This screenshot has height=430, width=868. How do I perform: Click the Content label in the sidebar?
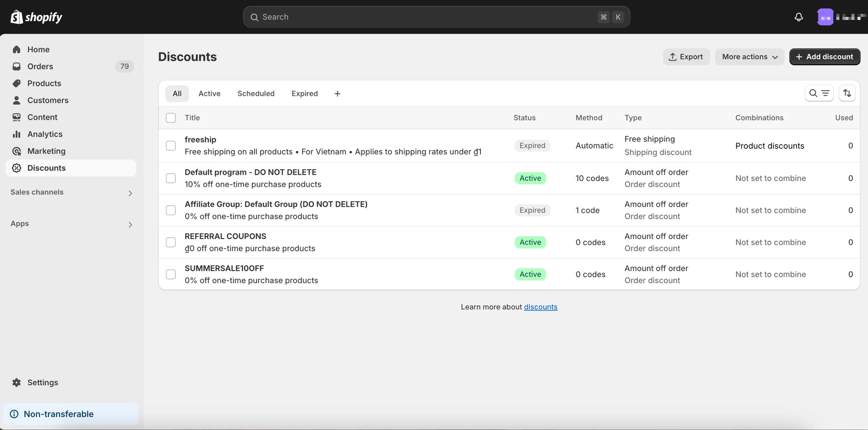pyautogui.click(x=42, y=117)
